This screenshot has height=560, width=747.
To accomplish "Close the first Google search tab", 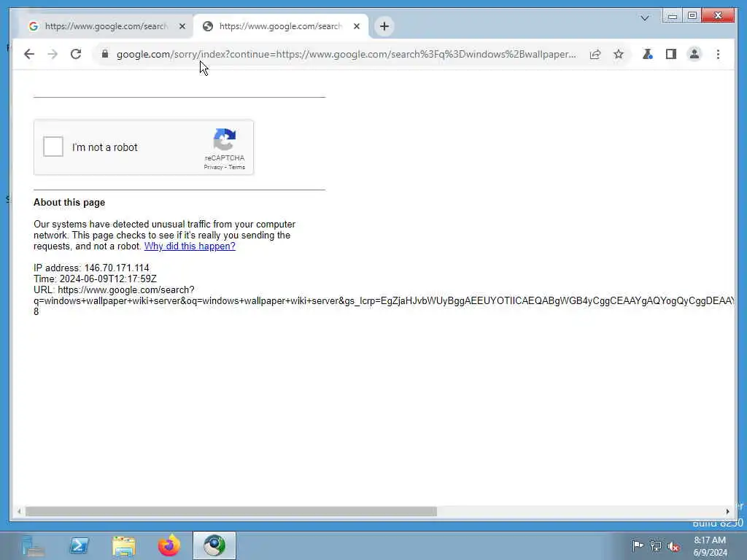I will [182, 26].
